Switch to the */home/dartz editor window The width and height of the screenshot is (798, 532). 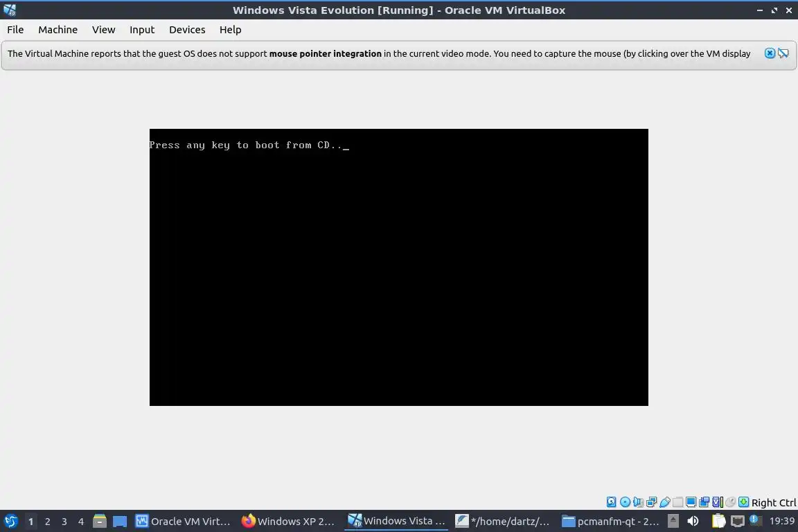(503, 522)
